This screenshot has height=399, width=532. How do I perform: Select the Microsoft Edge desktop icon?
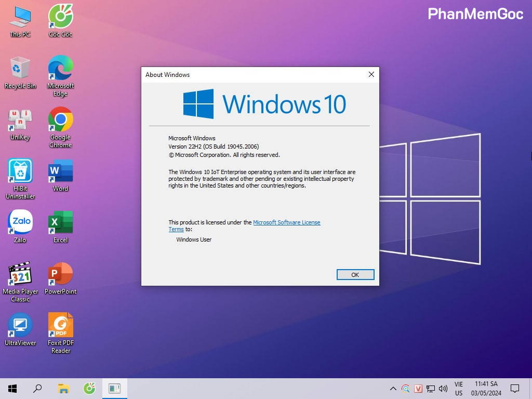click(x=60, y=69)
